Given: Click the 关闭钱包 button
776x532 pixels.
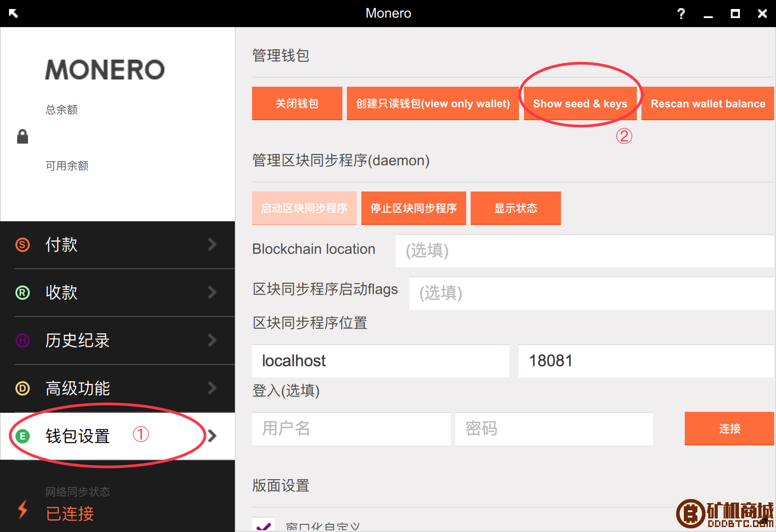Looking at the screenshot, I should [297, 103].
